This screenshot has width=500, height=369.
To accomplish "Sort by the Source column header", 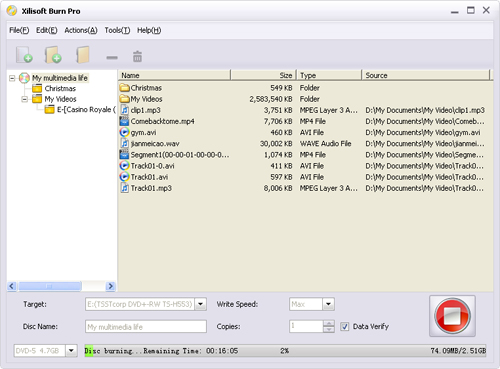I will pyautogui.click(x=426, y=75).
